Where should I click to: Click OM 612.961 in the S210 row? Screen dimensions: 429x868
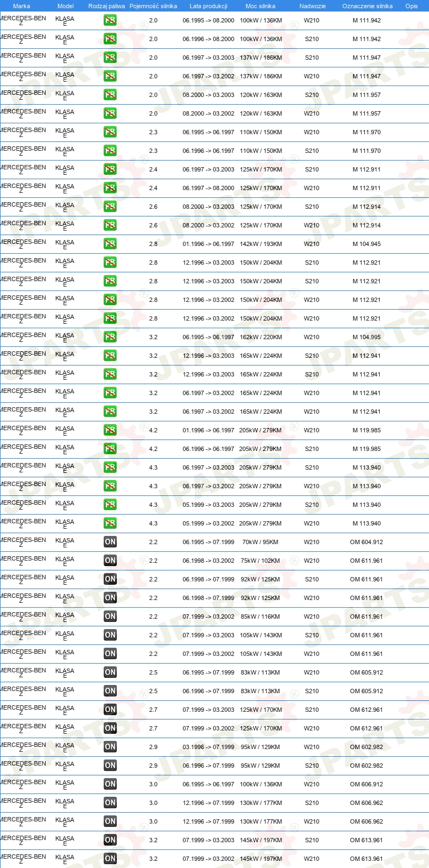click(x=366, y=710)
